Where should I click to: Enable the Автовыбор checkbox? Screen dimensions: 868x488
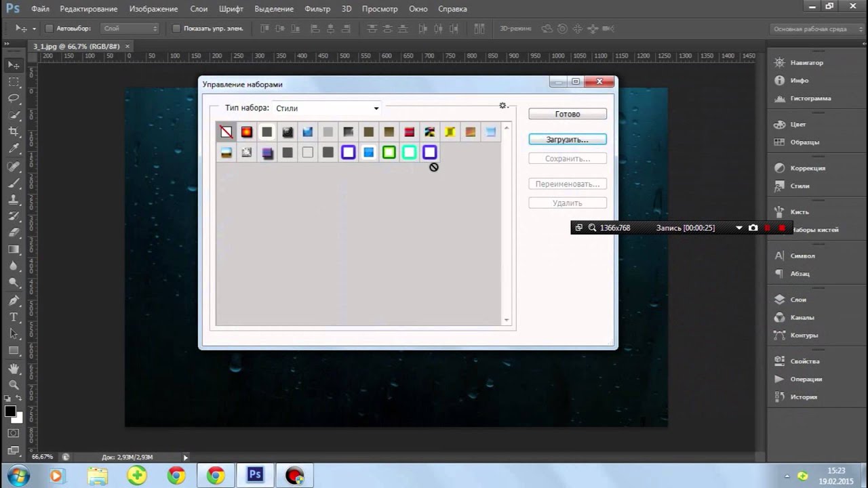click(49, 28)
